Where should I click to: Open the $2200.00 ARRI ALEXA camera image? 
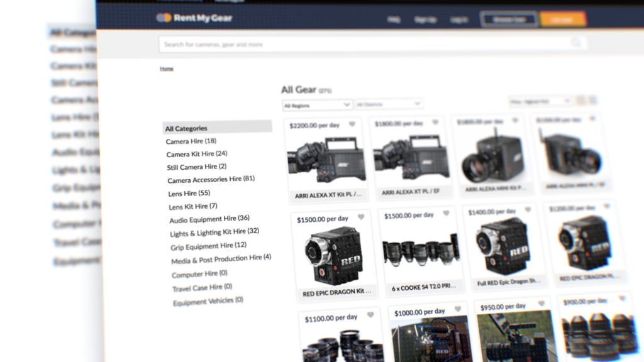pyautogui.click(x=326, y=160)
